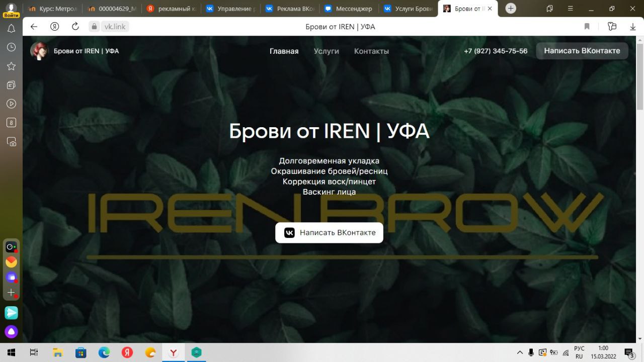Screen dimensions: 644x362
Task: Add app with plus icon in sidebar
Action: click(11, 293)
